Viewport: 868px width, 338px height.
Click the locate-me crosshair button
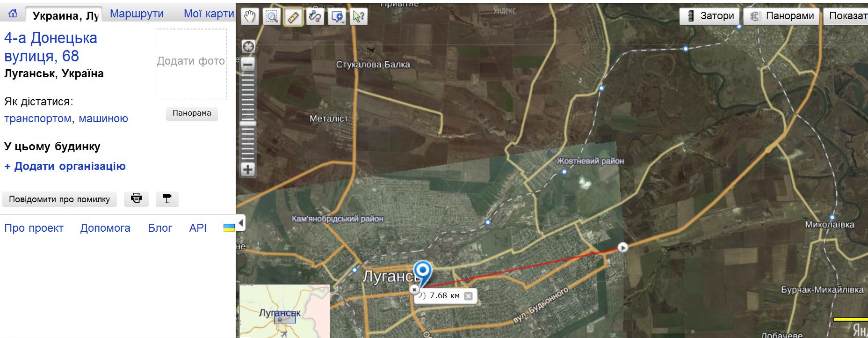pyautogui.click(x=248, y=46)
